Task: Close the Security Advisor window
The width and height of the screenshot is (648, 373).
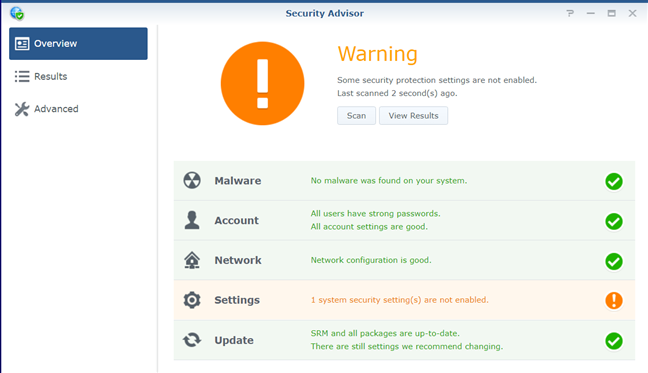Action: [632, 13]
